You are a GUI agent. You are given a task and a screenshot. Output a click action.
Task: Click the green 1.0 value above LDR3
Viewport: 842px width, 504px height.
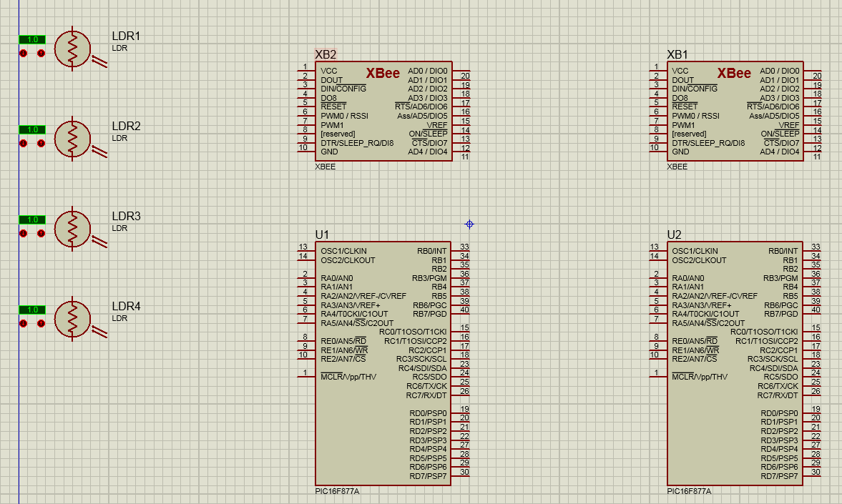(32, 220)
